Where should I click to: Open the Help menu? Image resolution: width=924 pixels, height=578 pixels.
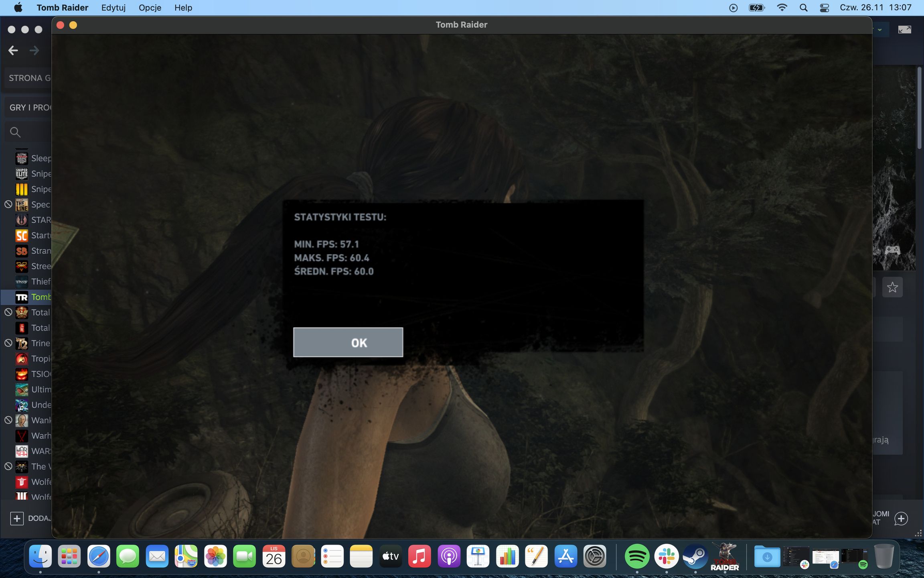183,8
